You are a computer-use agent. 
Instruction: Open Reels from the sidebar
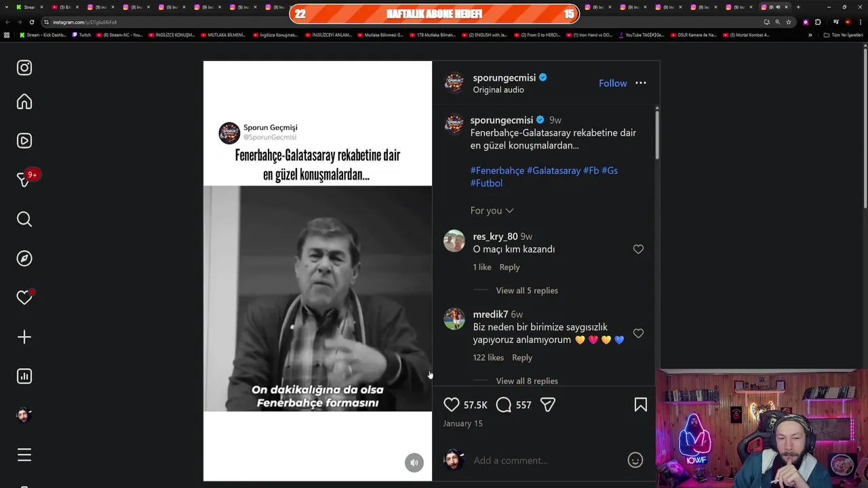click(24, 141)
